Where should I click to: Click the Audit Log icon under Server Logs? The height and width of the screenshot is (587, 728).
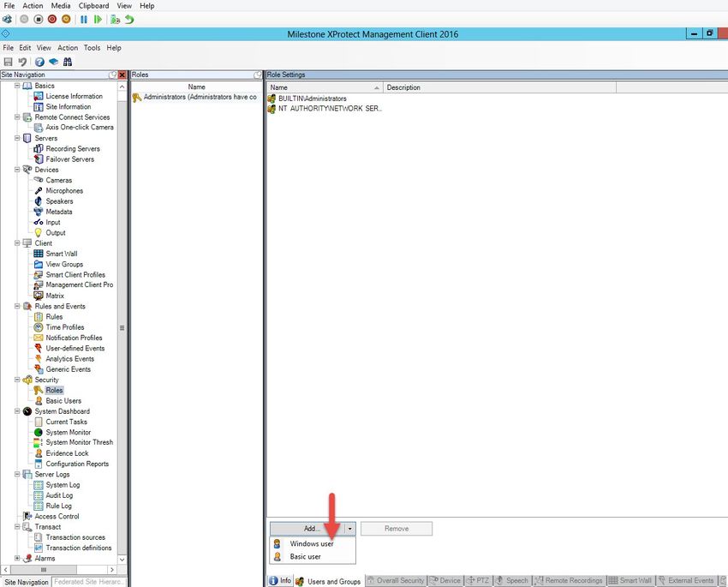click(39, 495)
